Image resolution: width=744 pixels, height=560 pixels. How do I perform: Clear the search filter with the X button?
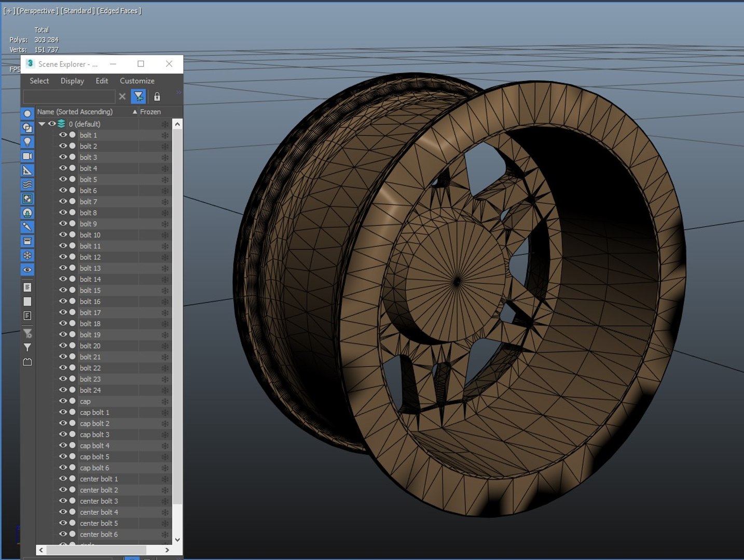click(122, 96)
